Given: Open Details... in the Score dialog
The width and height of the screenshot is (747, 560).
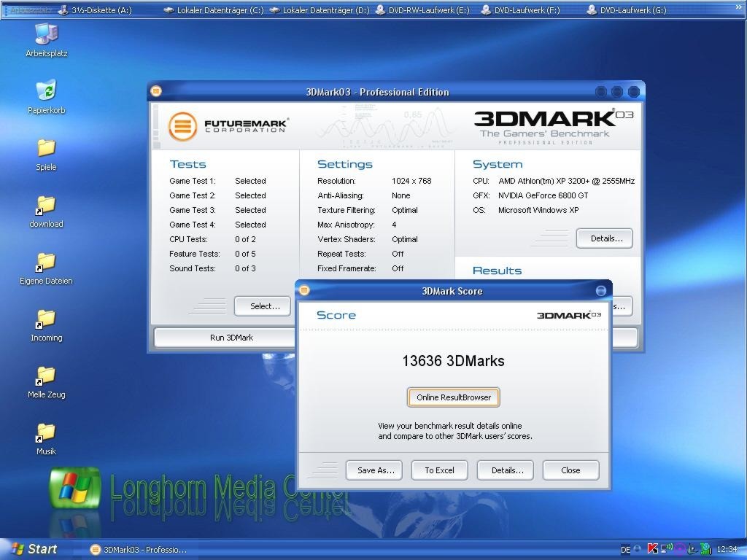Looking at the screenshot, I should [x=505, y=470].
